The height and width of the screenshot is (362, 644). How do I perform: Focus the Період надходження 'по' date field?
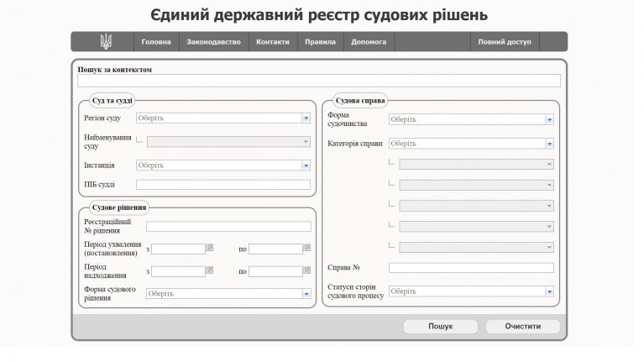tap(275, 271)
